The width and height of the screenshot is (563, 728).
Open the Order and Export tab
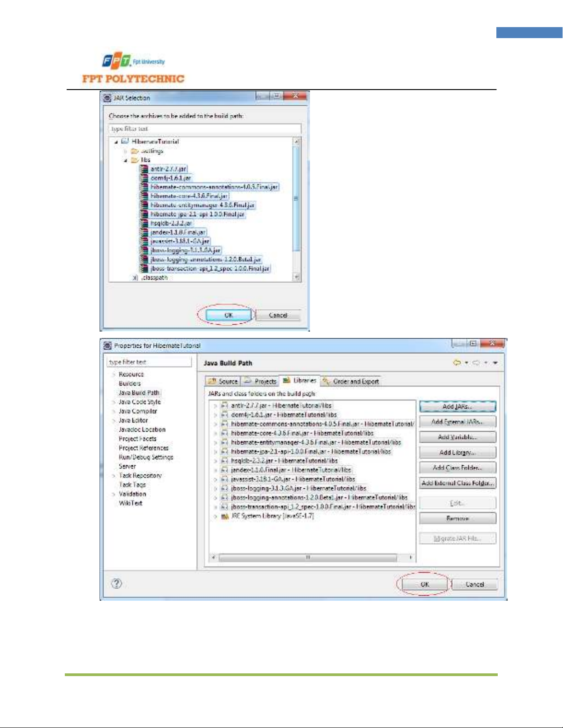point(352,381)
